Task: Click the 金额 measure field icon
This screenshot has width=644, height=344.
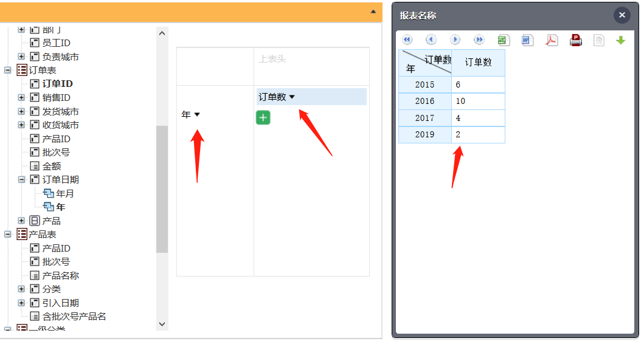Action: click(x=35, y=167)
